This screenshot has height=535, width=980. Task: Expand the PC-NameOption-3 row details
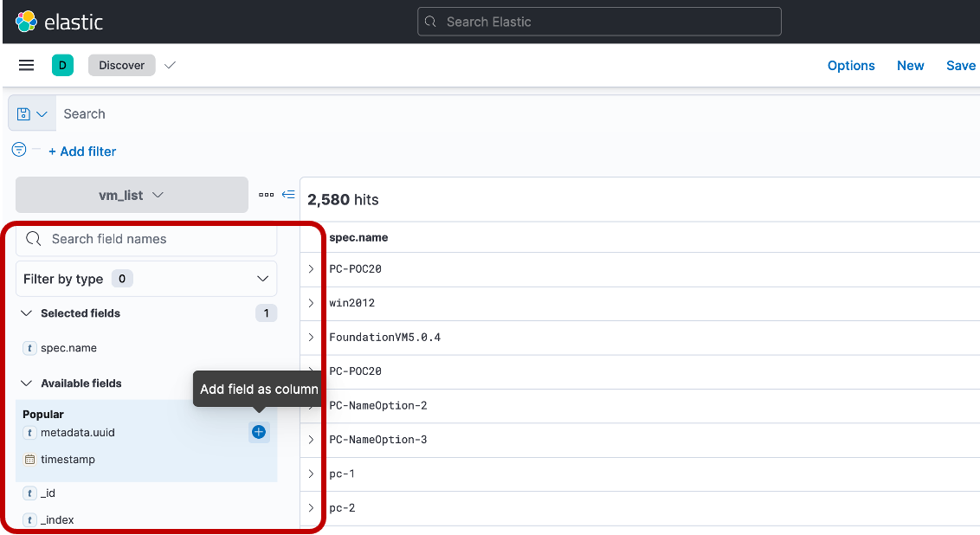point(312,440)
